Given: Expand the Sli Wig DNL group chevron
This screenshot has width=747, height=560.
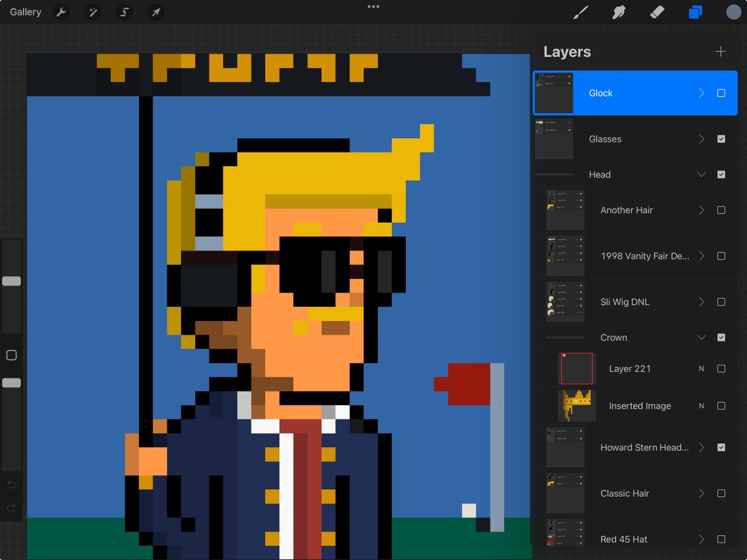Looking at the screenshot, I should (x=702, y=302).
